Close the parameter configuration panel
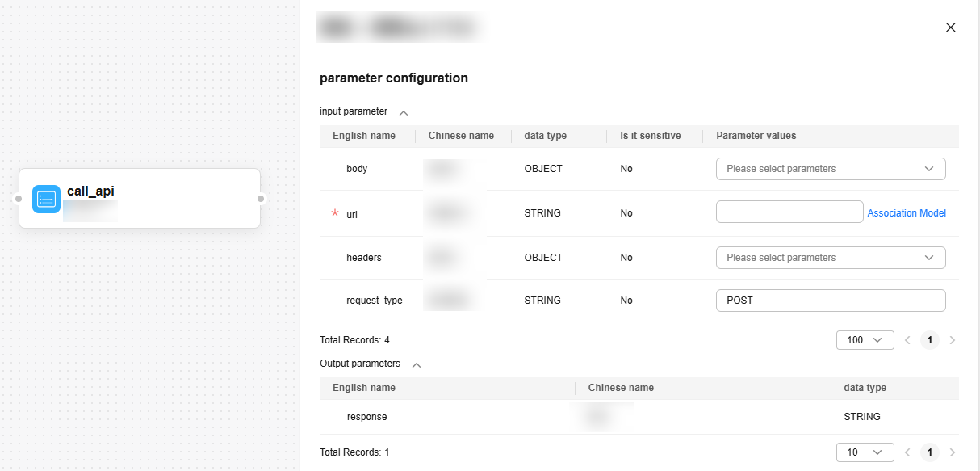This screenshot has width=980, height=471. (x=950, y=27)
